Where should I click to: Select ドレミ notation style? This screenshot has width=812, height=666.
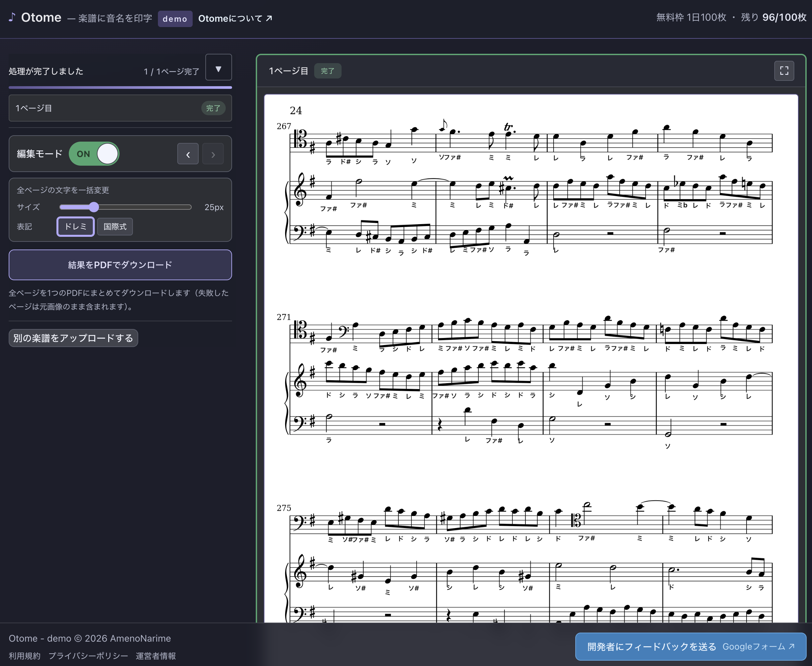click(x=75, y=226)
